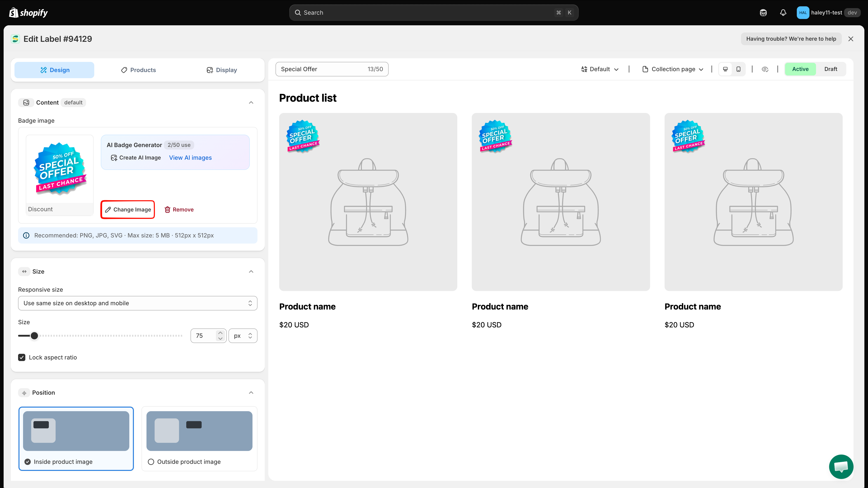Toggle Lock aspect ratio checkbox

coord(22,357)
